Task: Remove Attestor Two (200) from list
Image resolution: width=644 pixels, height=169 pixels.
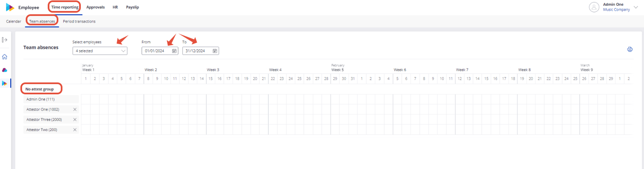Action: 75,130
